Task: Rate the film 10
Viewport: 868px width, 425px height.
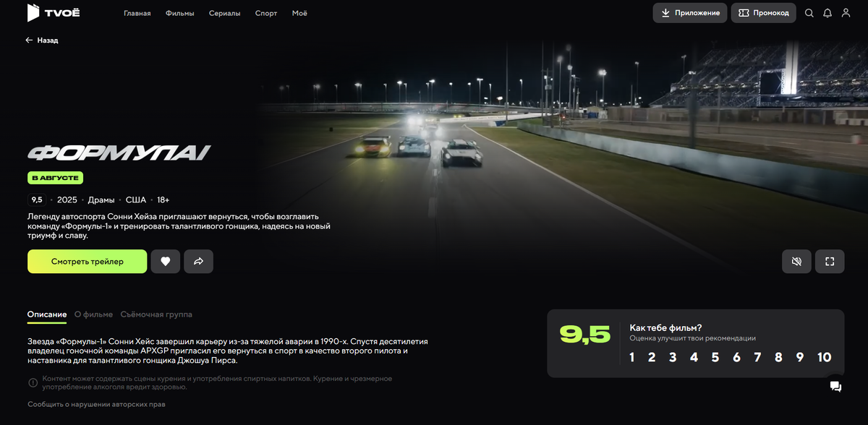Action: coord(824,357)
